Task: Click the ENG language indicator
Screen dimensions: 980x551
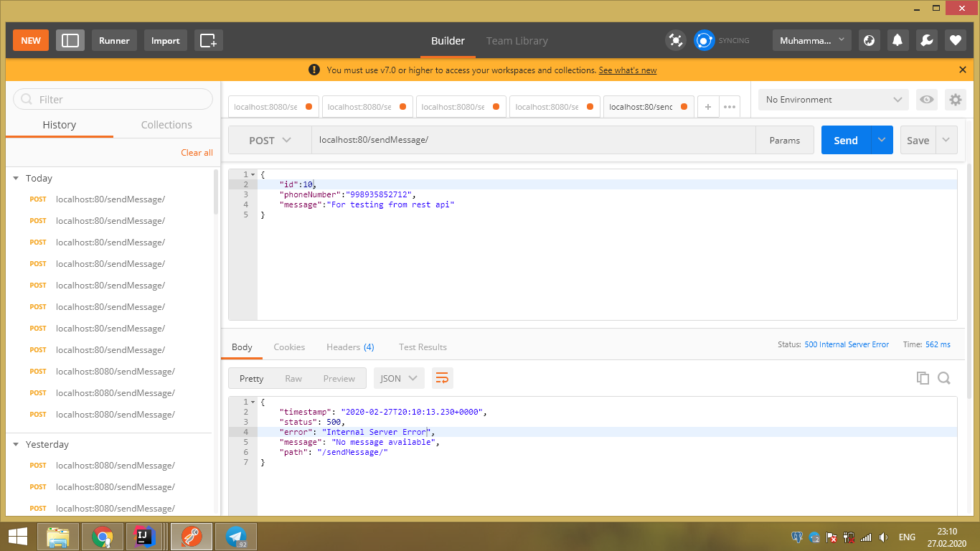Action: [907, 537]
